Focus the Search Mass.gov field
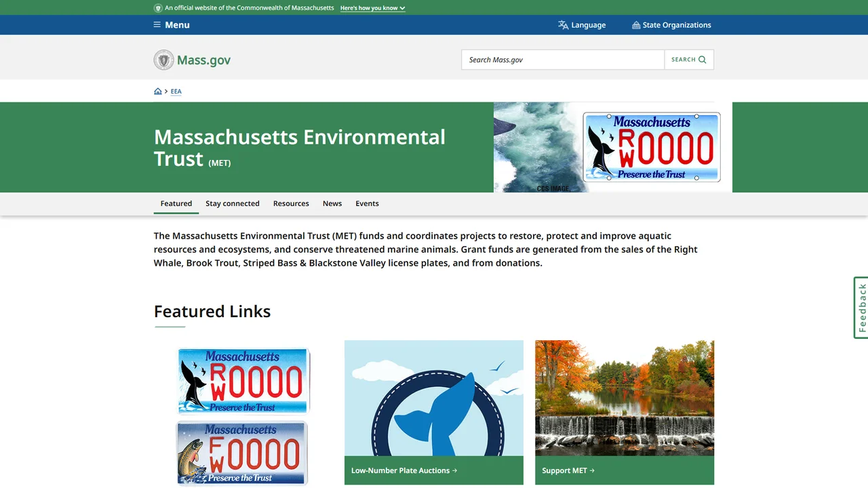 [563, 60]
